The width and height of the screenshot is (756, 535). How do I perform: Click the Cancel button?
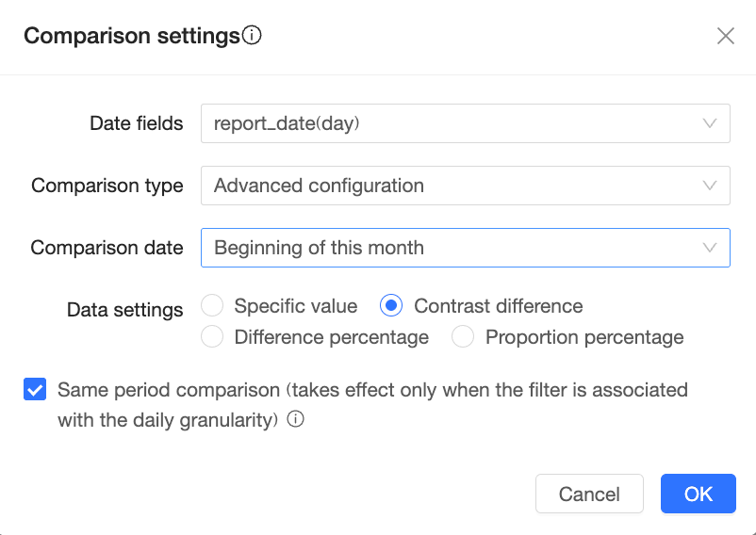[589, 494]
